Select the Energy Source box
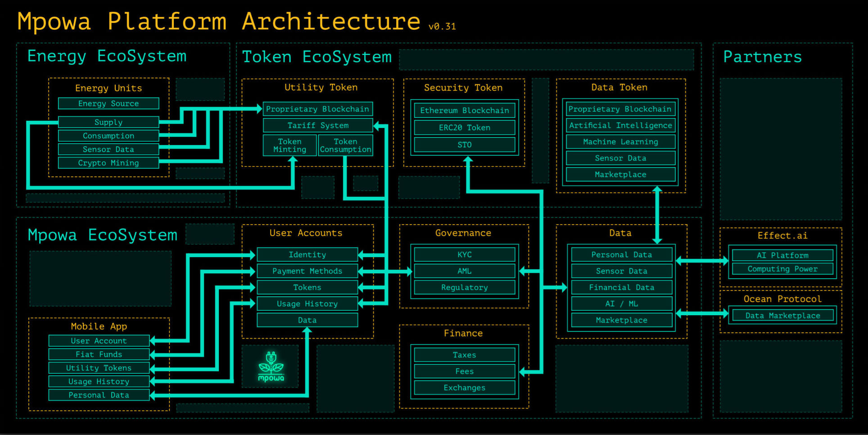868x435 pixels. (108, 104)
